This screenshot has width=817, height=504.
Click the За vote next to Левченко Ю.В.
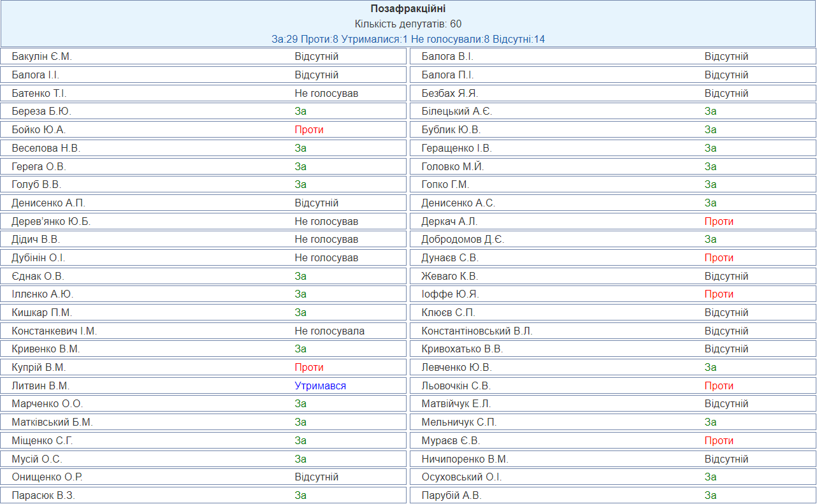[711, 368]
